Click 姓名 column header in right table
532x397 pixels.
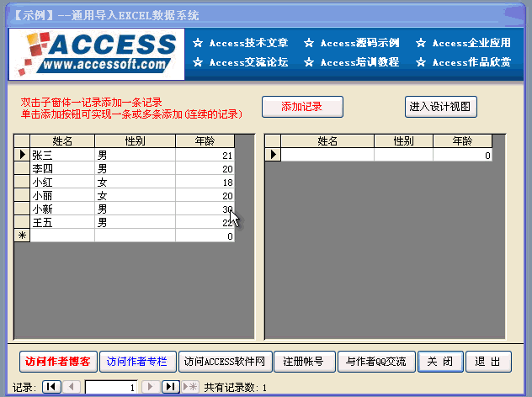coord(327,141)
